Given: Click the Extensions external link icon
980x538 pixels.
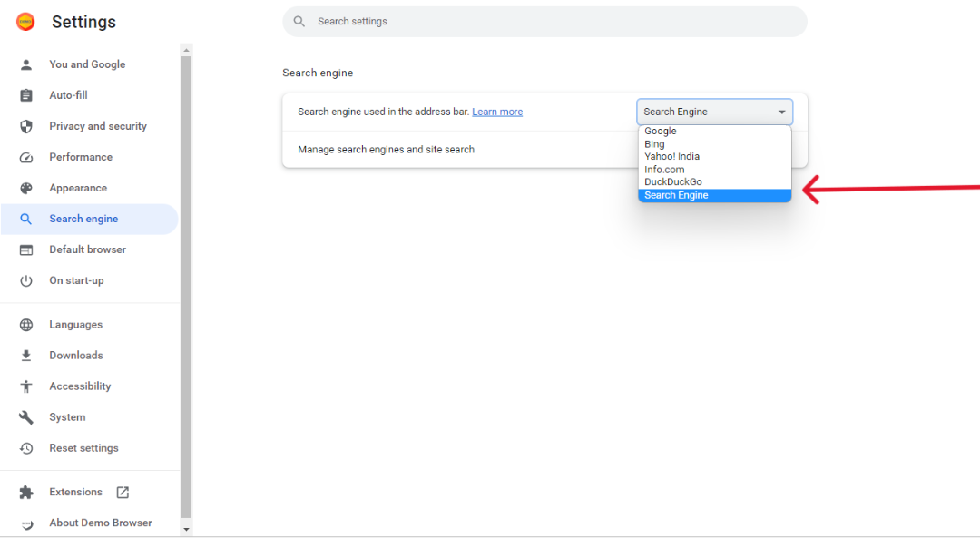Looking at the screenshot, I should [x=122, y=493].
